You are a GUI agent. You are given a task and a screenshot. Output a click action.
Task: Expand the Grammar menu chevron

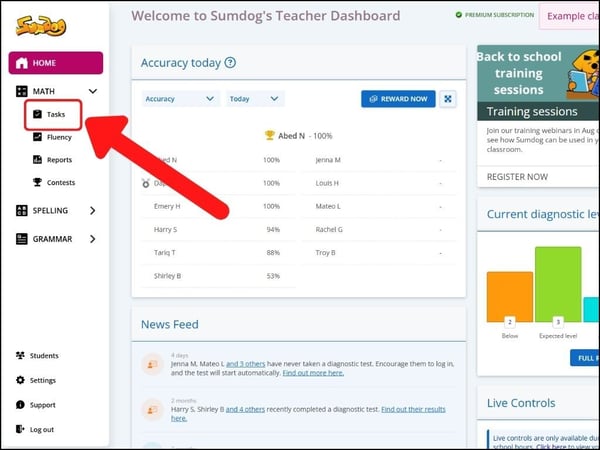[x=93, y=239]
